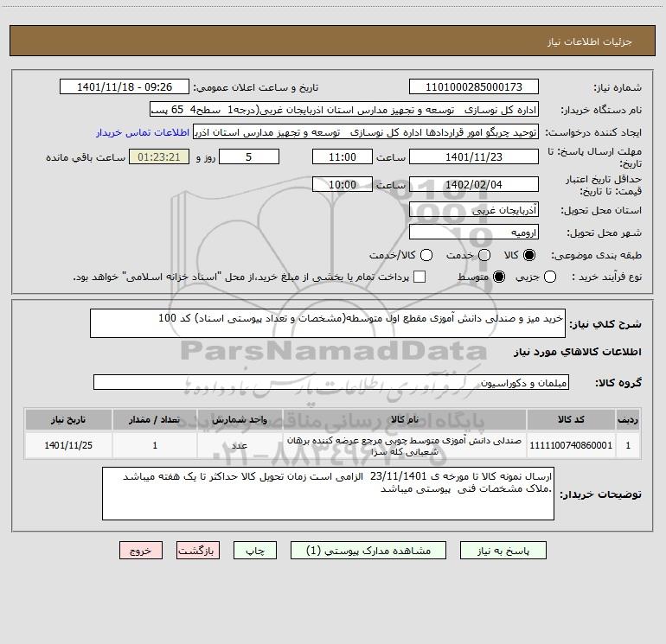
Task: Click the اطلاعات کالاهای مورد نیاز heading
Action: coord(578,352)
